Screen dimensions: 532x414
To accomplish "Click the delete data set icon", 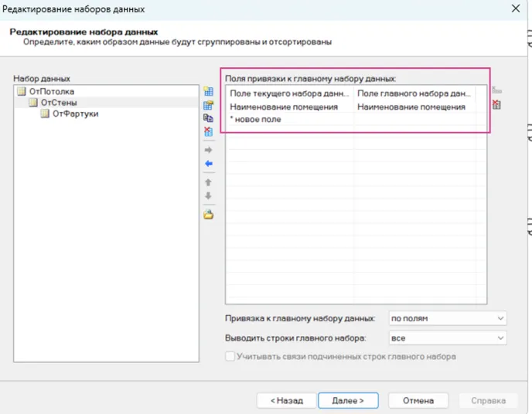I will pyautogui.click(x=207, y=132).
